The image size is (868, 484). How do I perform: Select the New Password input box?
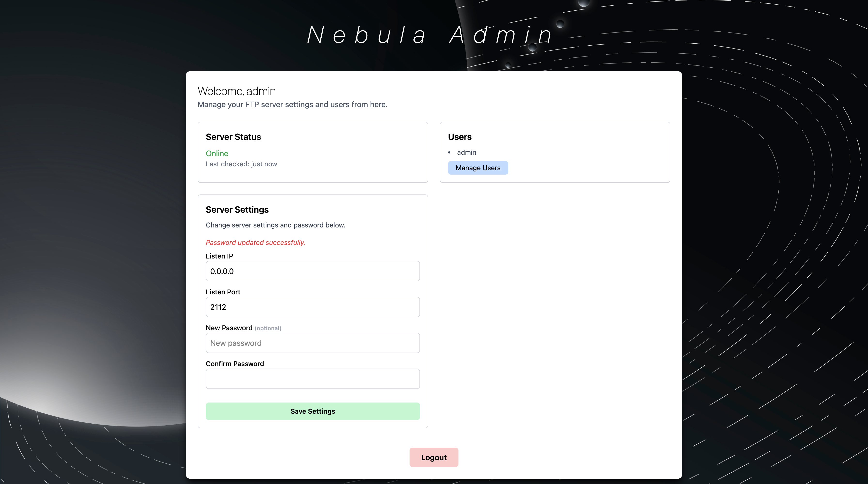[x=312, y=343]
